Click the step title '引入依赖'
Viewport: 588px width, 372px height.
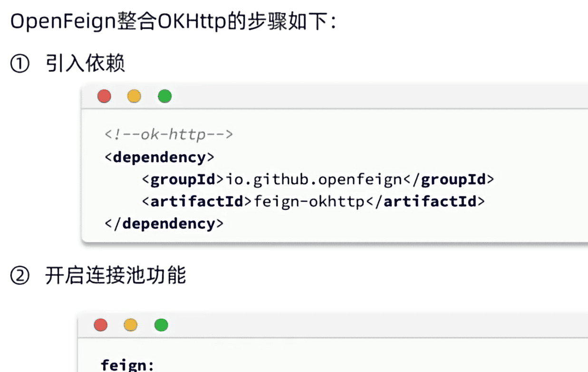click(86, 64)
